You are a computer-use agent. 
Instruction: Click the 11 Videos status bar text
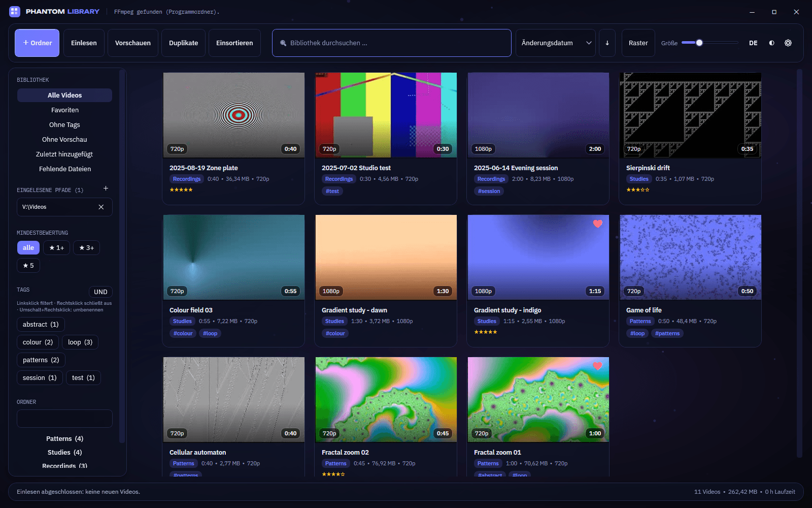click(x=707, y=492)
